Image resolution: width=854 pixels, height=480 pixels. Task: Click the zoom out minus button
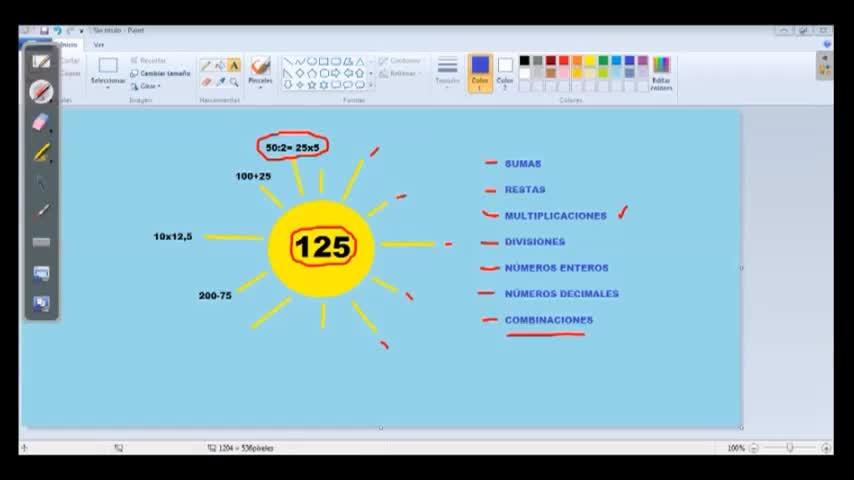tap(753, 448)
